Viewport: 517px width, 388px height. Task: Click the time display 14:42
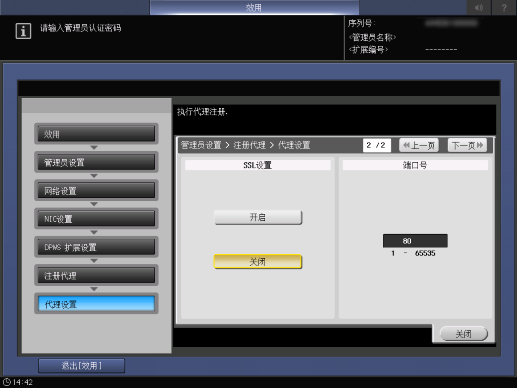click(x=23, y=382)
